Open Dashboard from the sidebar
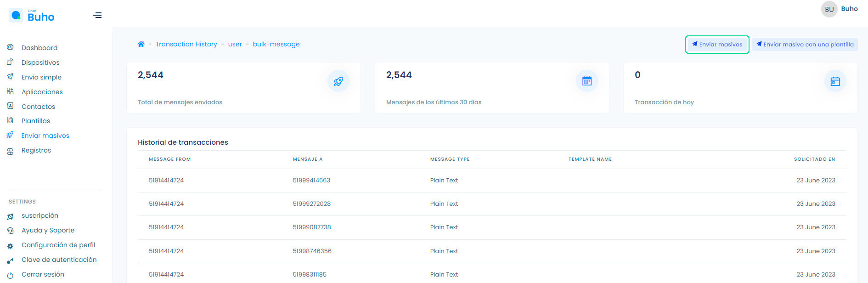 coord(39,48)
